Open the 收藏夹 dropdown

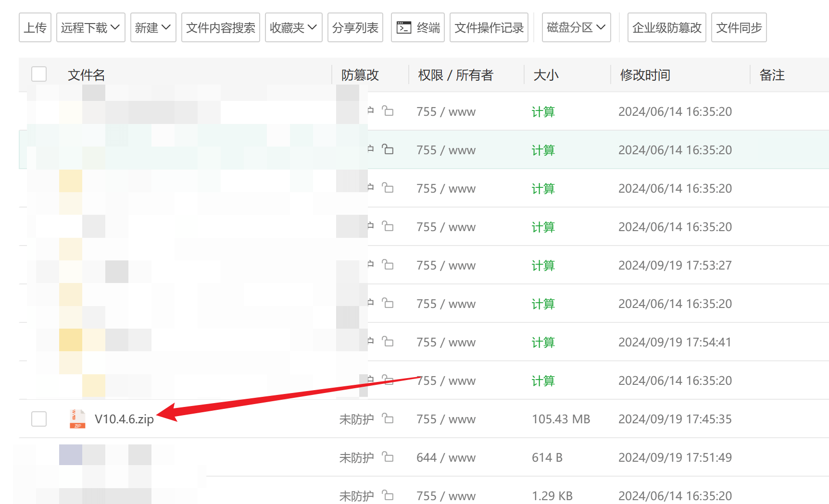pos(293,28)
